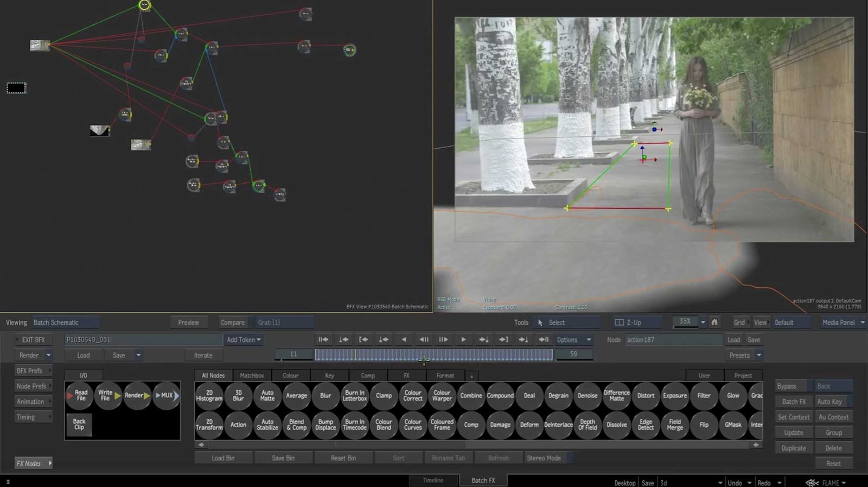Select the Colour Correct node

pos(412,395)
